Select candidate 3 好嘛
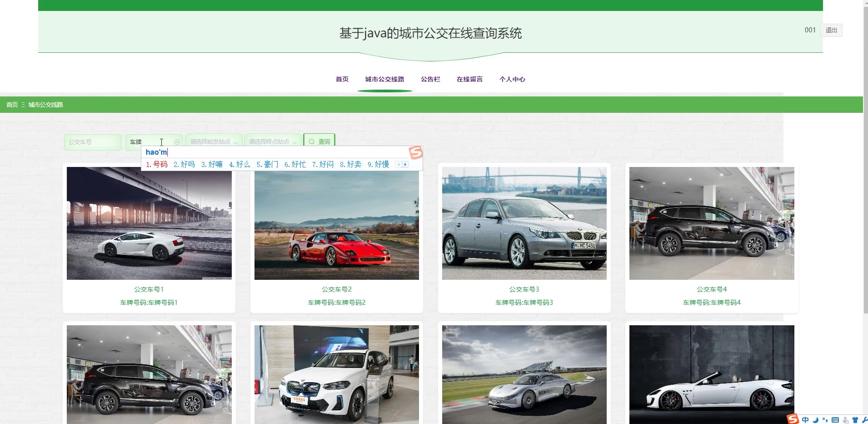868x424 pixels. point(212,165)
